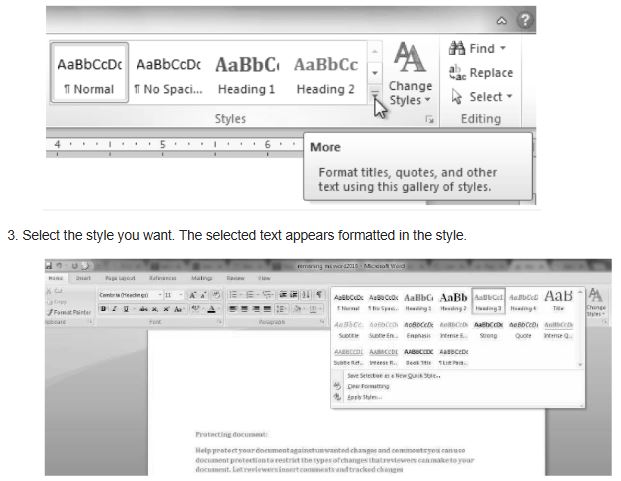Switch to the References ribbon tab
The image size is (621, 481).
[162, 278]
